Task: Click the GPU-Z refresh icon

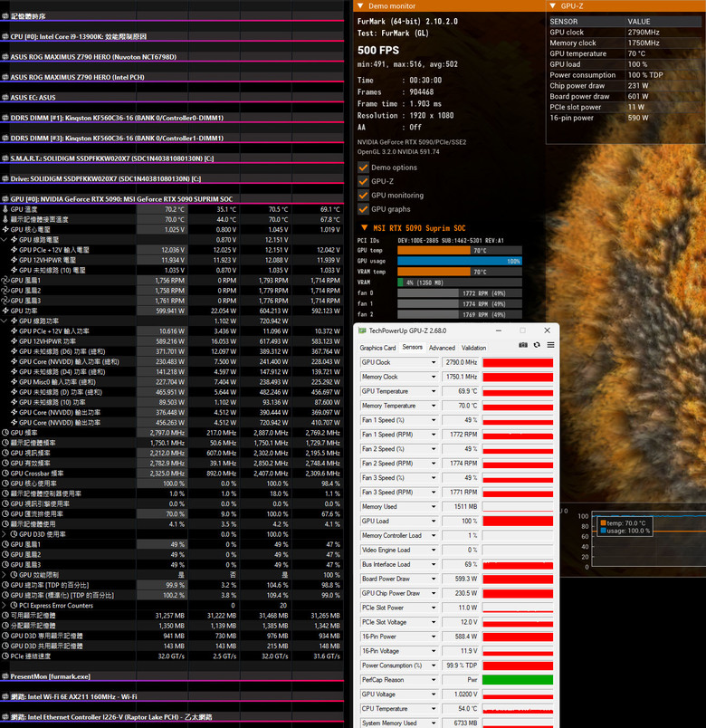Action: pos(537,345)
